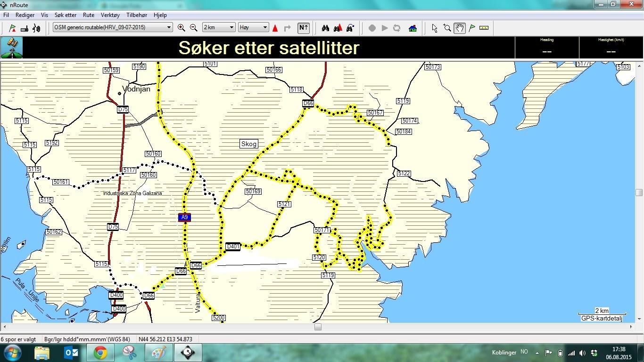Click the Hastighet (km/t) data field
This screenshot has height=362, width=644.
pos(611,48)
